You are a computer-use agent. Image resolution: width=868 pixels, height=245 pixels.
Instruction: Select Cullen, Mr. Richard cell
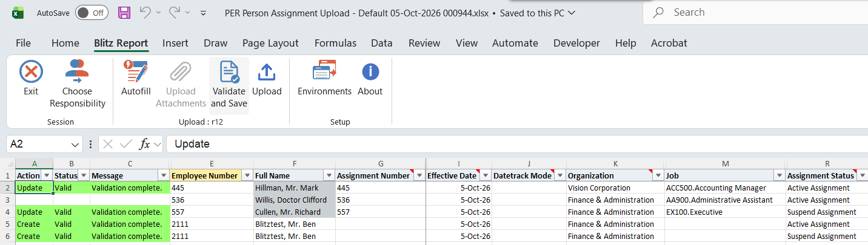click(294, 212)
